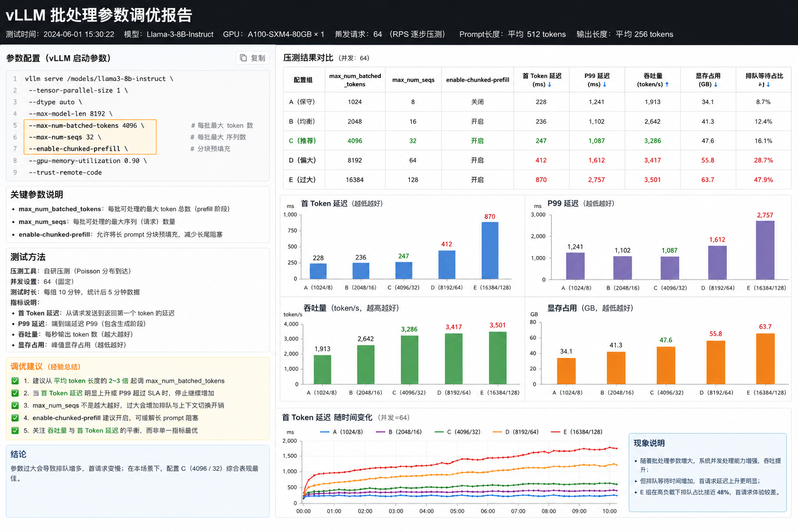Image resolution: width=798 pixels, height=532 pixels.
Task: Toggle checkmark for suggestion 3 on max_num_seqs
Action: [x=15, y=406]
